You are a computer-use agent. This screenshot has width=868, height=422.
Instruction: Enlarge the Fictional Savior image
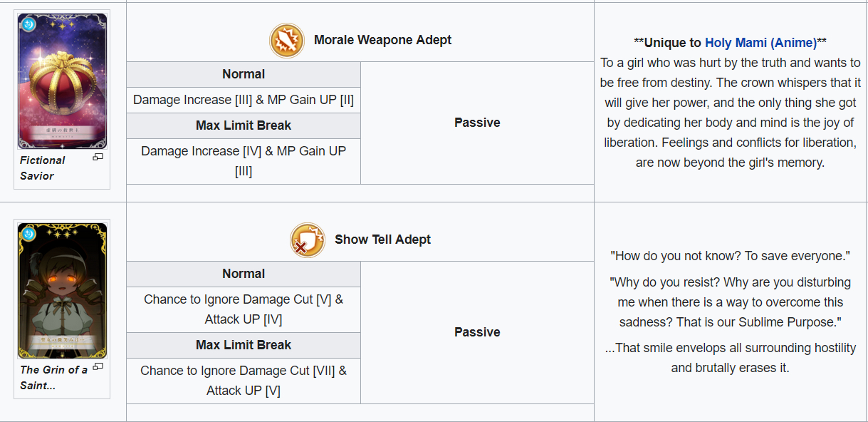pos(98,158)
